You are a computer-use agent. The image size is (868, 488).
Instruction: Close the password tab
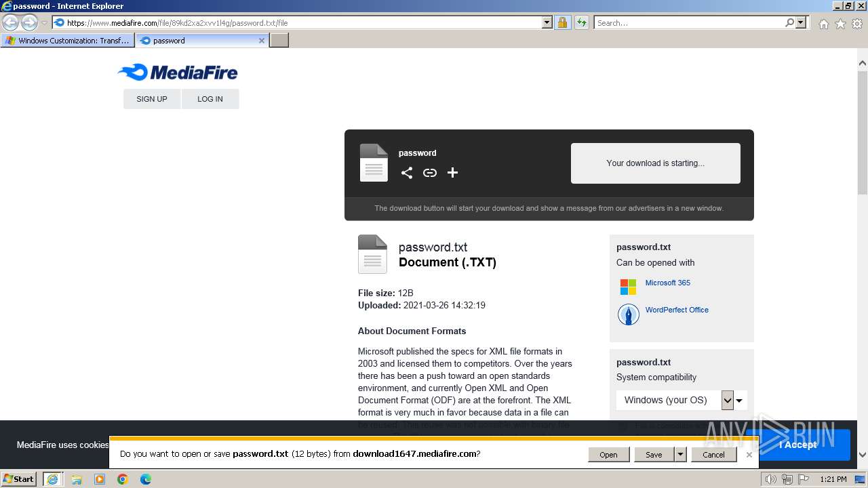[x=262, y=41]
